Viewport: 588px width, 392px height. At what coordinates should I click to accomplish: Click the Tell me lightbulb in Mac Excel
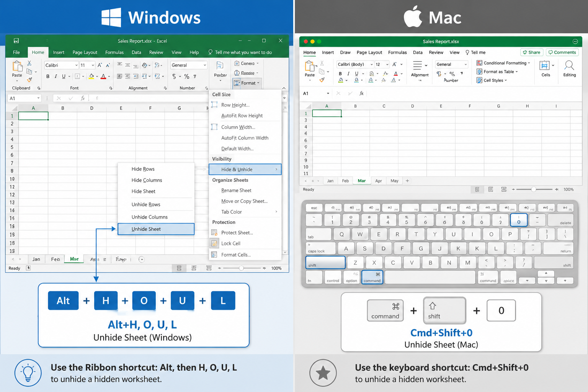(x=467, y=52)
